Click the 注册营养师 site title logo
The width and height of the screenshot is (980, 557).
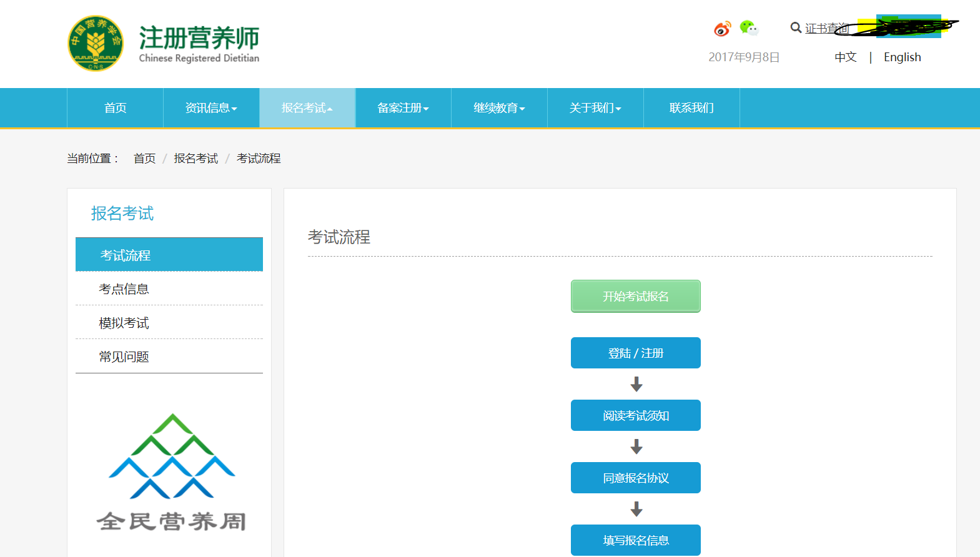[x=199, y=44]
